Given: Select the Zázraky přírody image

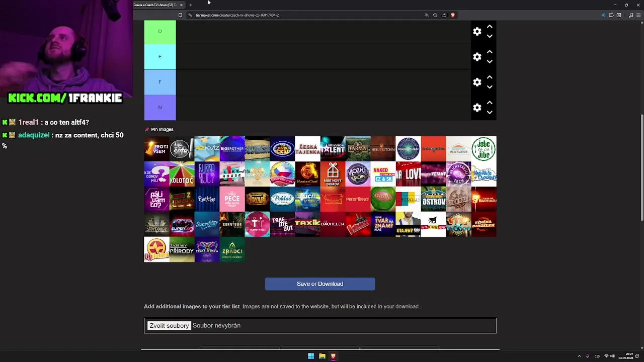Looking at the screenshot, I should pos(182,249).
